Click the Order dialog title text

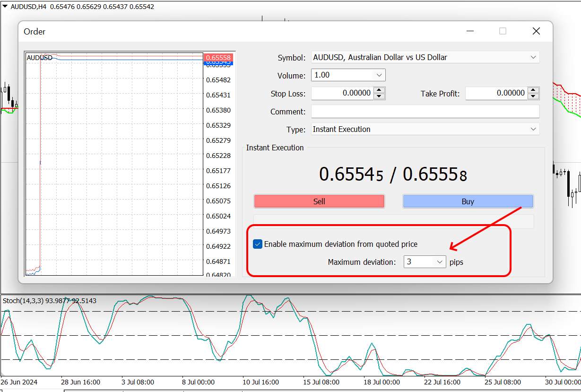[x=35, y=32]
